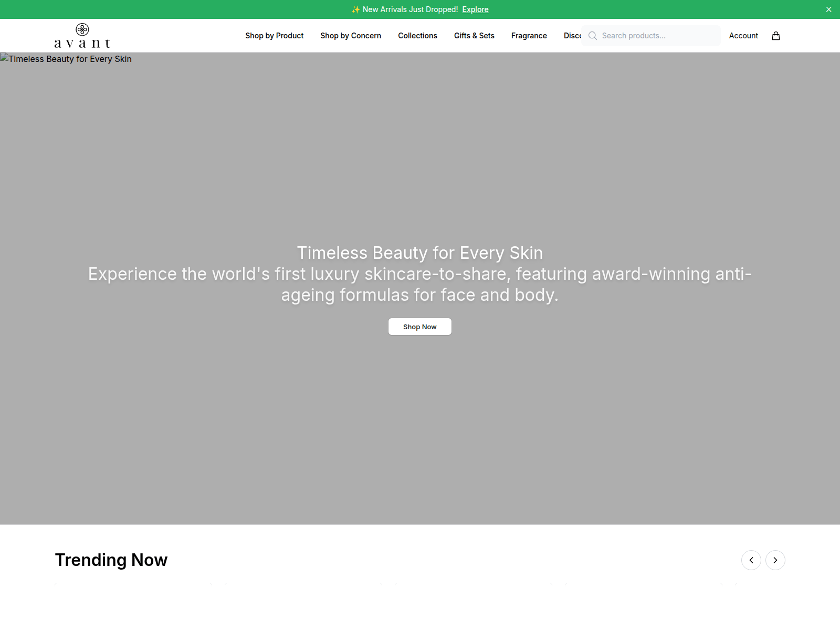This screenshot has width=840, height=630.
Task: Advance to the next Trending Now slide
Action: pyautogui.click(x=775, y=560)
